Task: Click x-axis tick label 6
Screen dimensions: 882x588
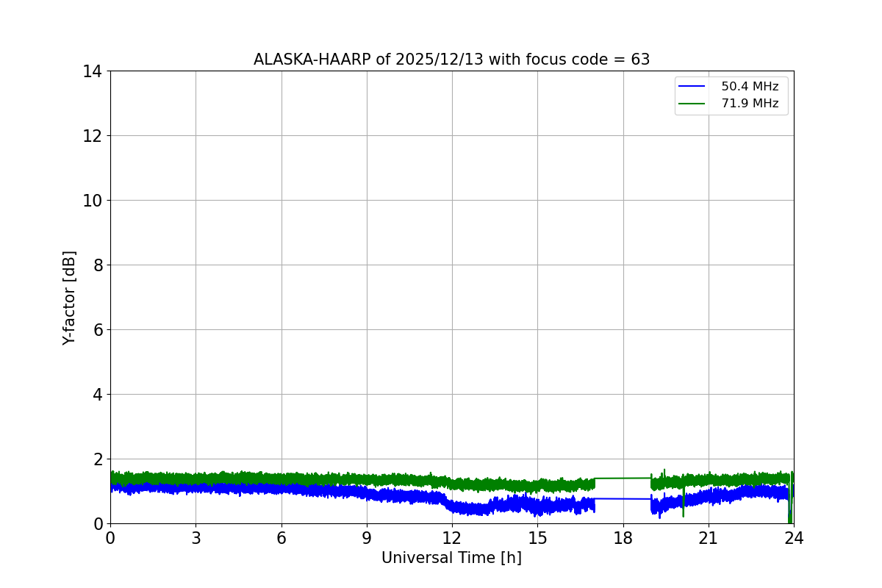Action: point(282,538)
